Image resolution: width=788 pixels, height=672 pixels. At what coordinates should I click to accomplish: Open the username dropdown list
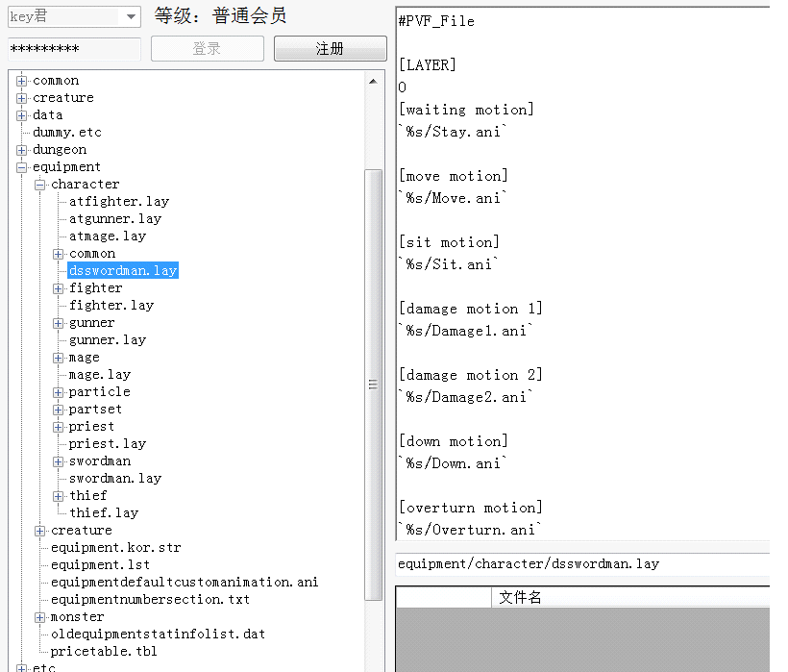(x=131, y=16)
